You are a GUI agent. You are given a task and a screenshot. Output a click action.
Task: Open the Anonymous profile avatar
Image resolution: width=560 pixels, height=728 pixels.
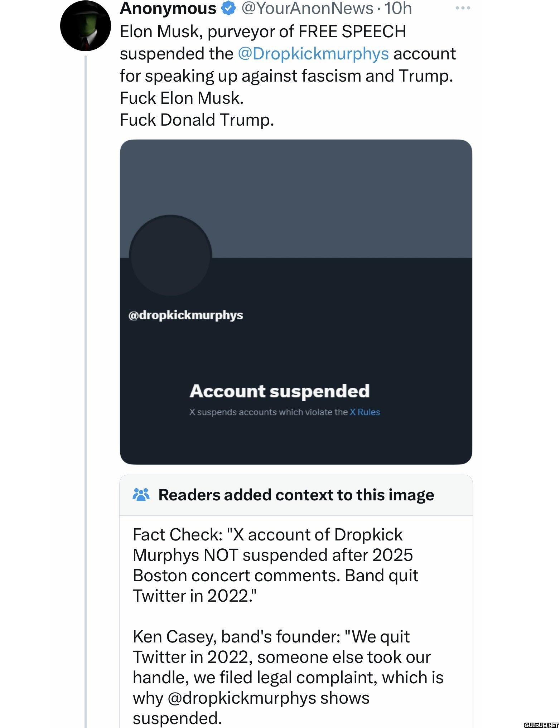tap(86, 25)
